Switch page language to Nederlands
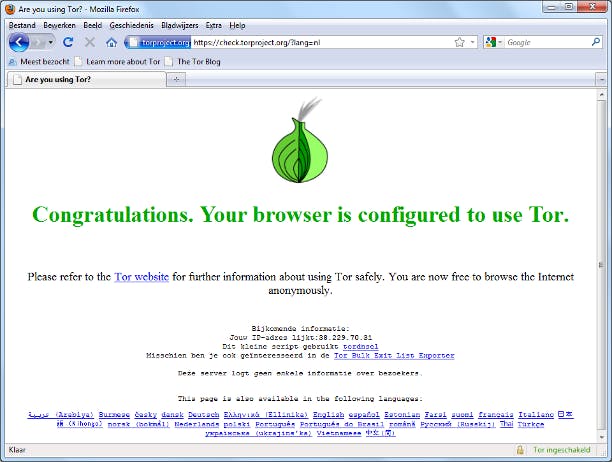This screenshot has height=462, width=612. (197, 424)
